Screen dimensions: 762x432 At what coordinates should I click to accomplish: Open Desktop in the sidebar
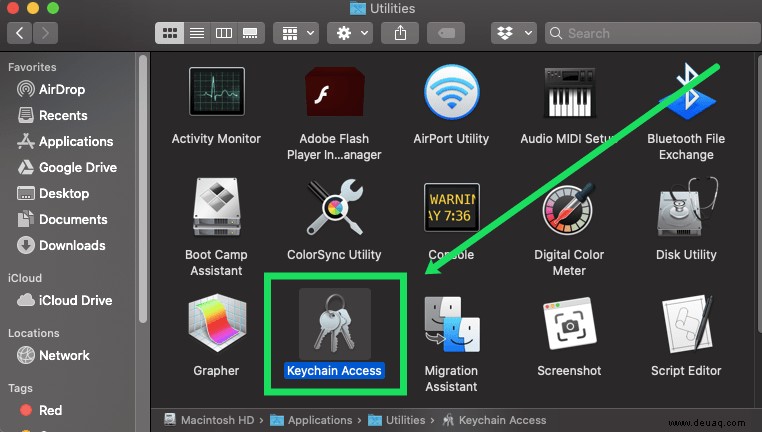pyautogui.click(x=53, y=193)
